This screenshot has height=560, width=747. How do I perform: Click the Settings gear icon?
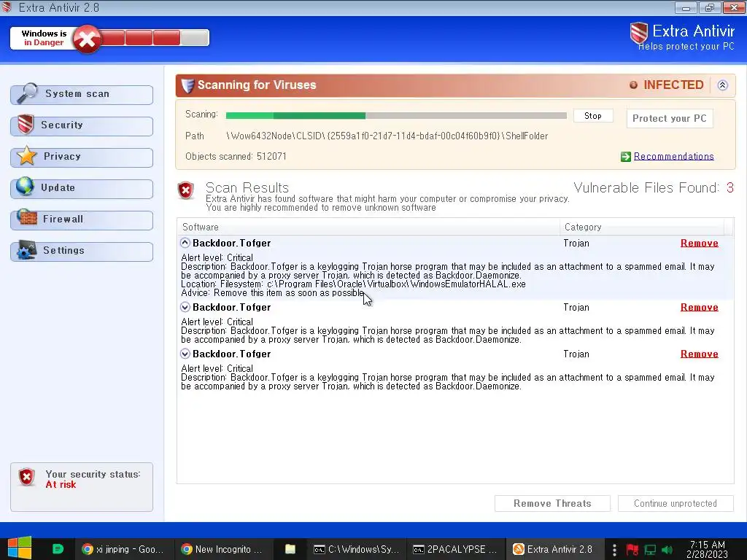click(x=27, y=249)
